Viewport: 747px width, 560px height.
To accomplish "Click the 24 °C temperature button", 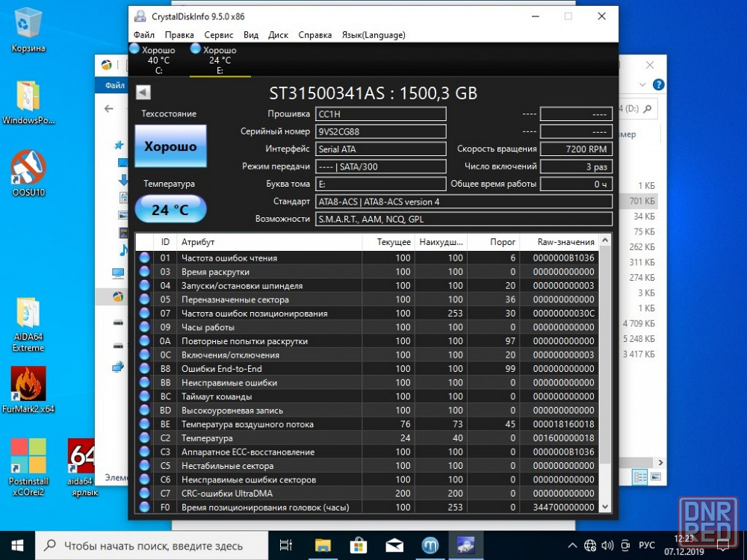I will click(x=170, y=209).
